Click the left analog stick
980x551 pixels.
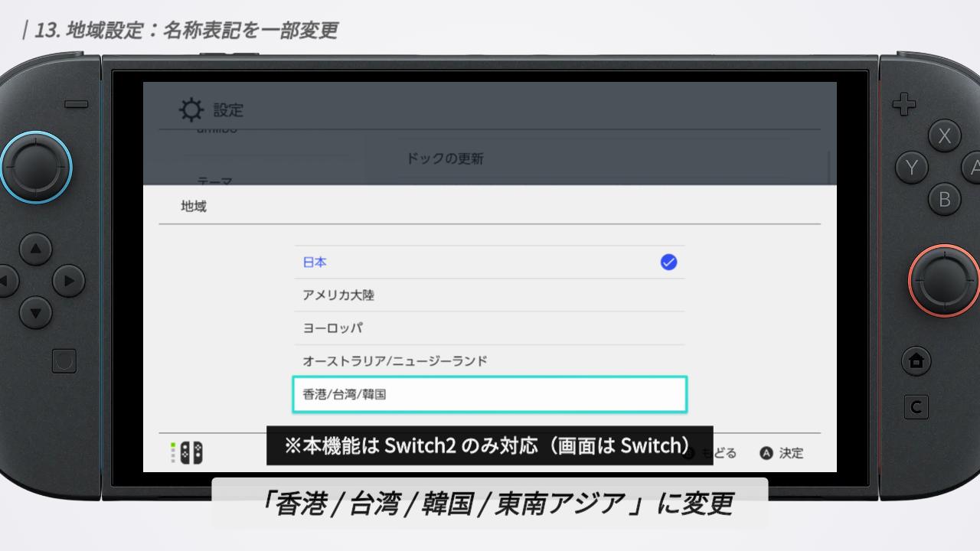tap(35, 167)
